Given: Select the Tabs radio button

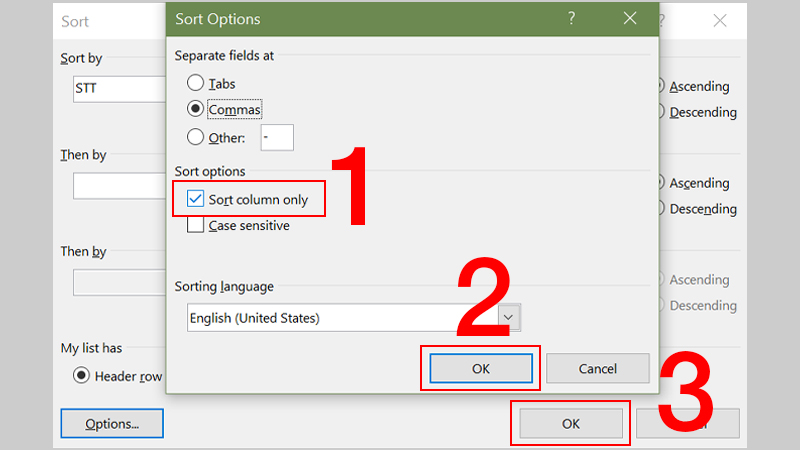Looking at the screenshot, I should pyautogui.click(x=195, y=84).
